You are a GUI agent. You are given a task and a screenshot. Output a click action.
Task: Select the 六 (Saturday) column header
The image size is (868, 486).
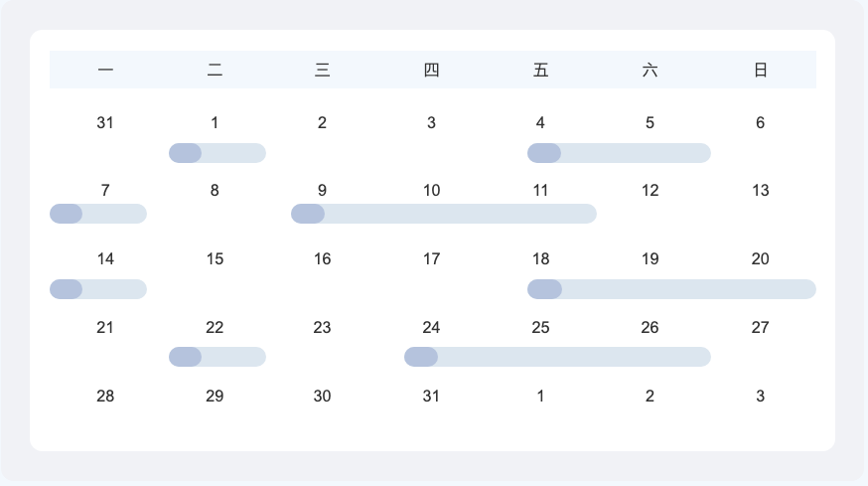(x=650, y=70)
